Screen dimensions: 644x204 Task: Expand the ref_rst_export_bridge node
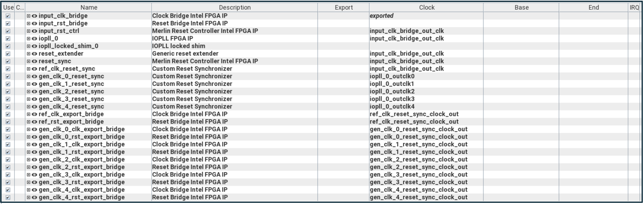click(x=28, y=122)
